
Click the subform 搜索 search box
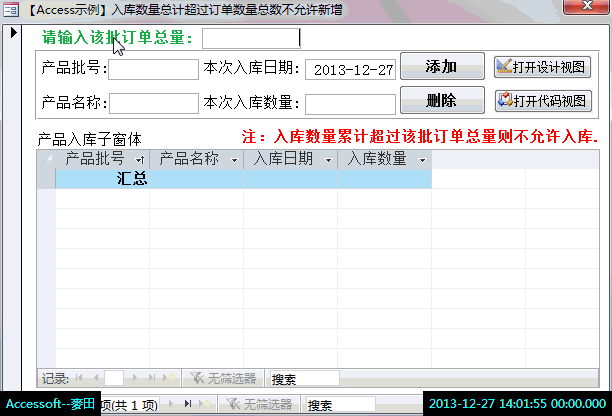pyautogui.click(x=304, y=379)
